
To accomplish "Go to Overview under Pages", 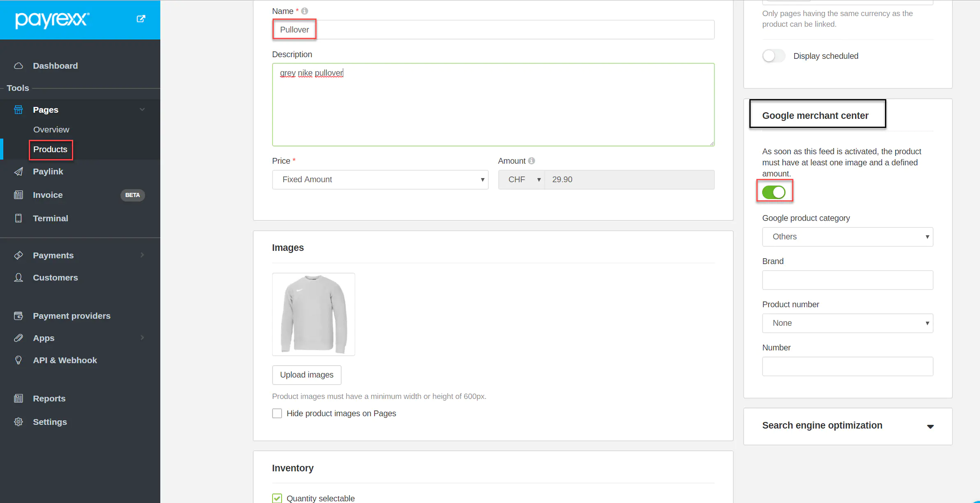I will [x=51, y=130].
